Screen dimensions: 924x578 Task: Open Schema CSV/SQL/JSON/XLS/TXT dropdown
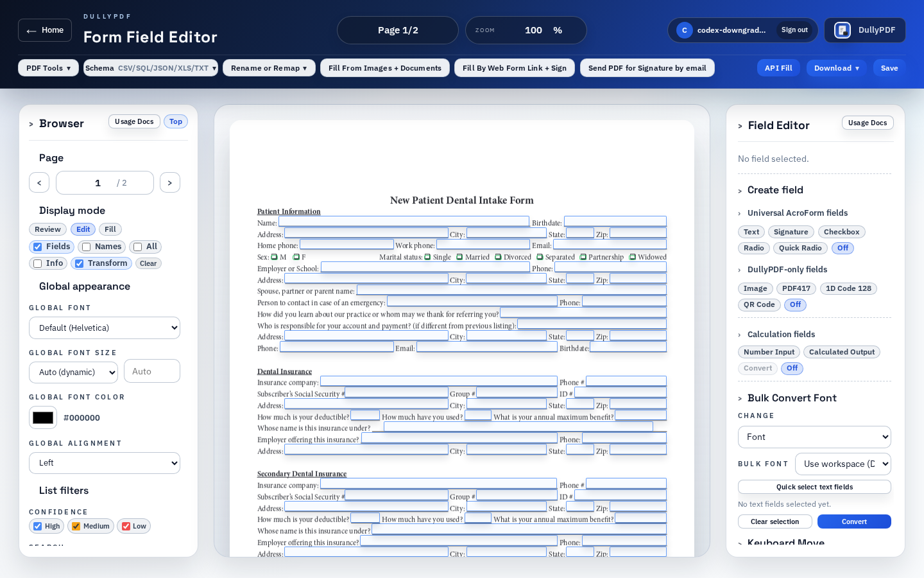point(151,68)
